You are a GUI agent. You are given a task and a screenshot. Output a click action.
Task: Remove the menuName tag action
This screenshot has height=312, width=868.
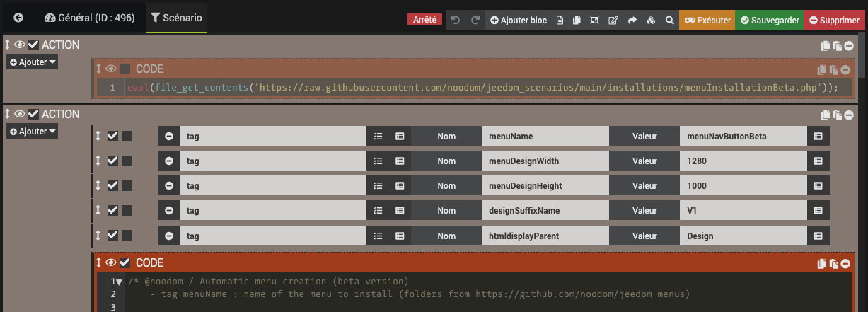click(168, 137)
